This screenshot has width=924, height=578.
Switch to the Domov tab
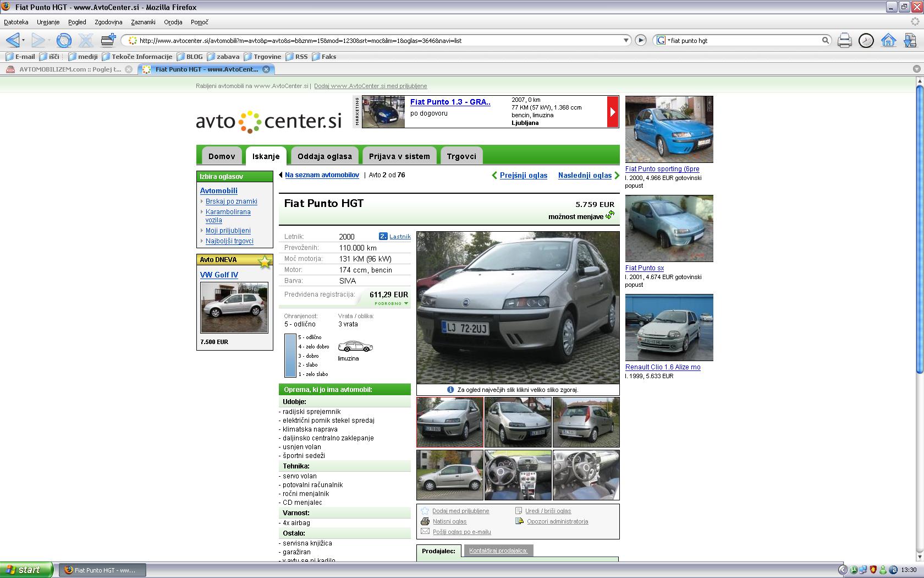222,156
